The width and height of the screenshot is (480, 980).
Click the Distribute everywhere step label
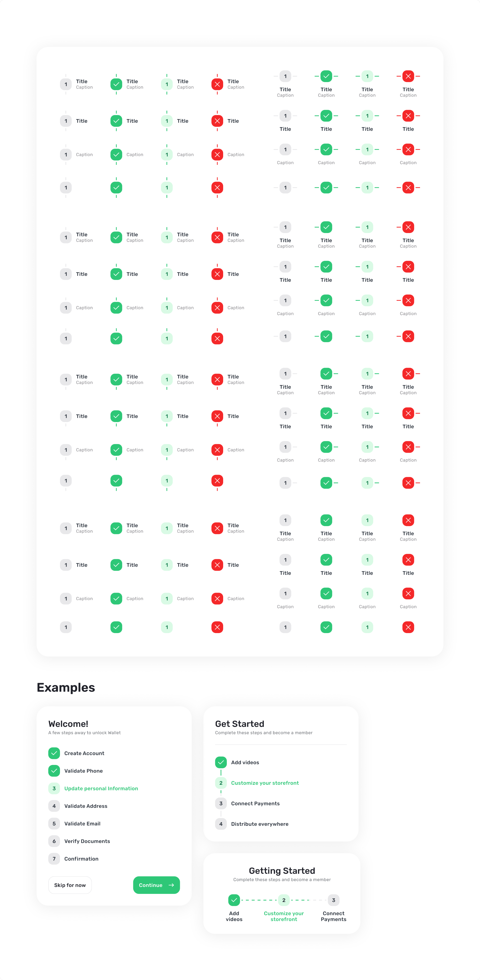click(x=259, y=824)
